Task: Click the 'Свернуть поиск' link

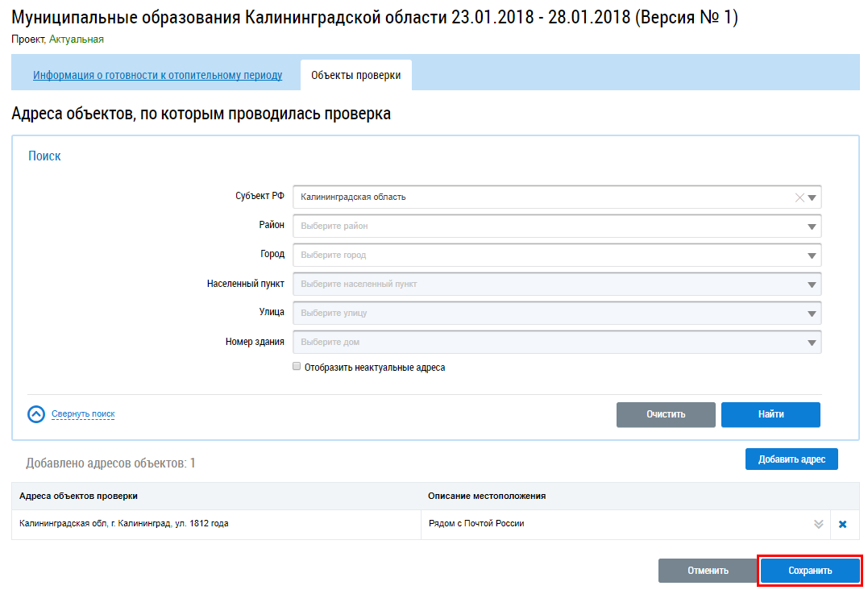Action: tap(83, 414)
